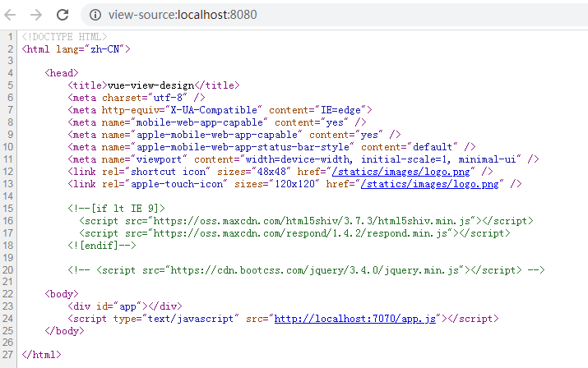Click the utf-8 charset value
Image resolution: width=588 pixels, height=368 pixels.
[x=168, y=98]
